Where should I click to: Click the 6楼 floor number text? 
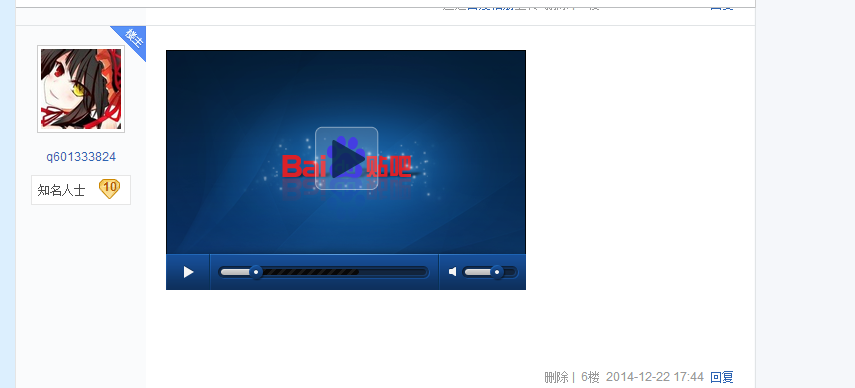click(590, 377)
